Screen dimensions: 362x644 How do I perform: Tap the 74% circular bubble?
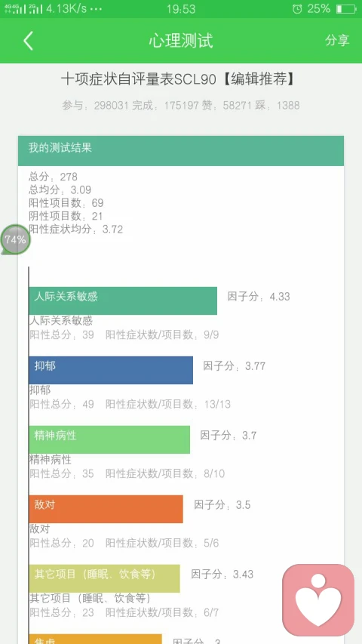point(15,239)
